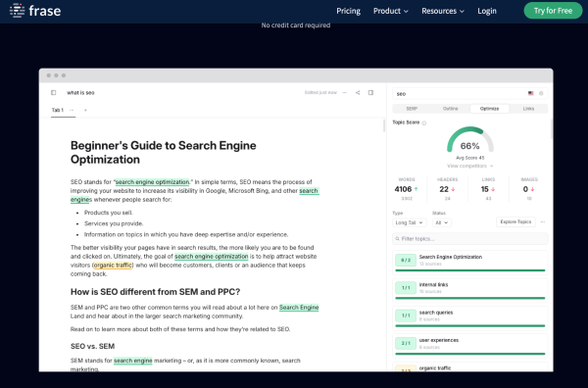The image size is (588, 388).
Task: Click the Frase logo icon
Action: (17, 11)
